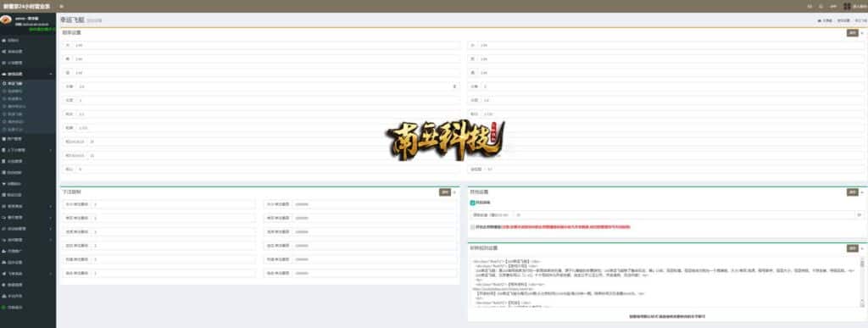
Task: Collapse the 下注限制 panel with its chevron
Action: [x=454, y=192]
